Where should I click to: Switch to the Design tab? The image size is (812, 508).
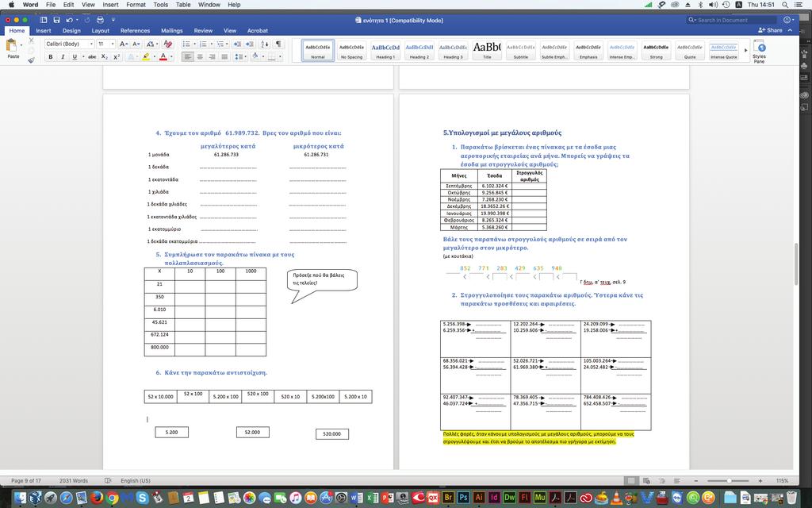click(x=71, y=31)
